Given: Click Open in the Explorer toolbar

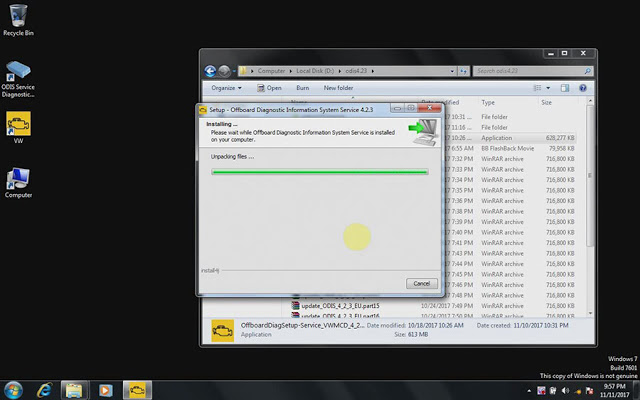Looking at the screenshot, I should (x=269, y=88).
